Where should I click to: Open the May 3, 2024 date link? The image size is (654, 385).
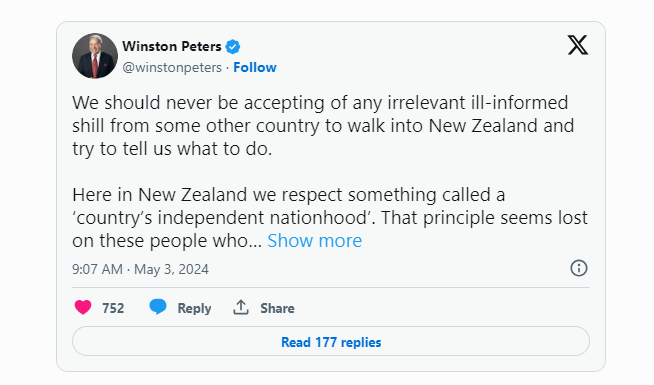pyautogui.click(x=171, y=269)
